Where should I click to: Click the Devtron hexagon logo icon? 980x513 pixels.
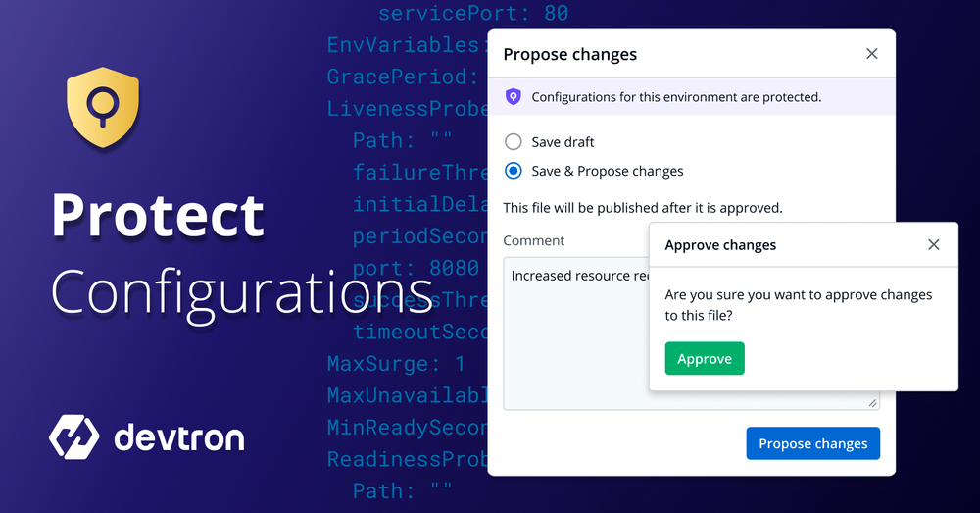click(x=73, y=436)
